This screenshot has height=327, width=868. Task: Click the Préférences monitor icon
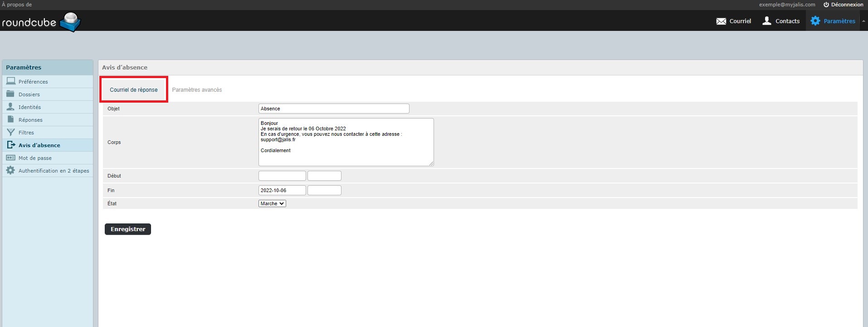11,81
